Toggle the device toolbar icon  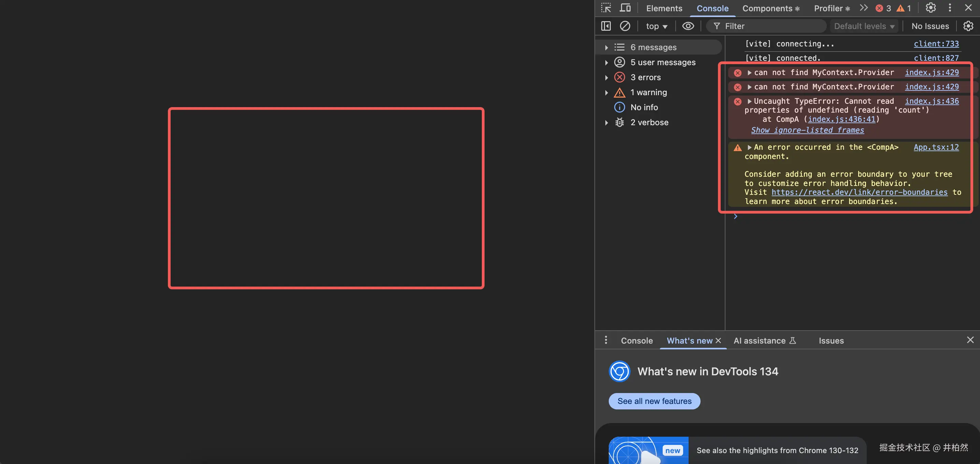tap(625, 8)
